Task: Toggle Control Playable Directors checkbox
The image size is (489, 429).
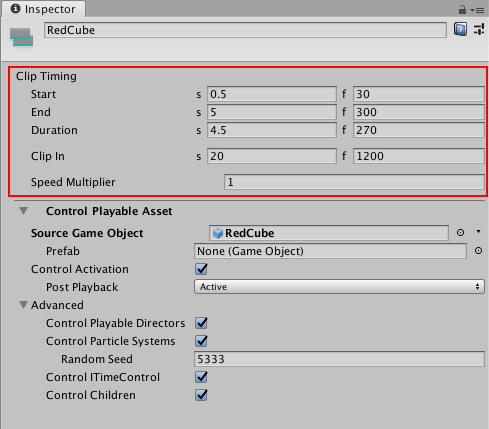Action: [201, 323]
